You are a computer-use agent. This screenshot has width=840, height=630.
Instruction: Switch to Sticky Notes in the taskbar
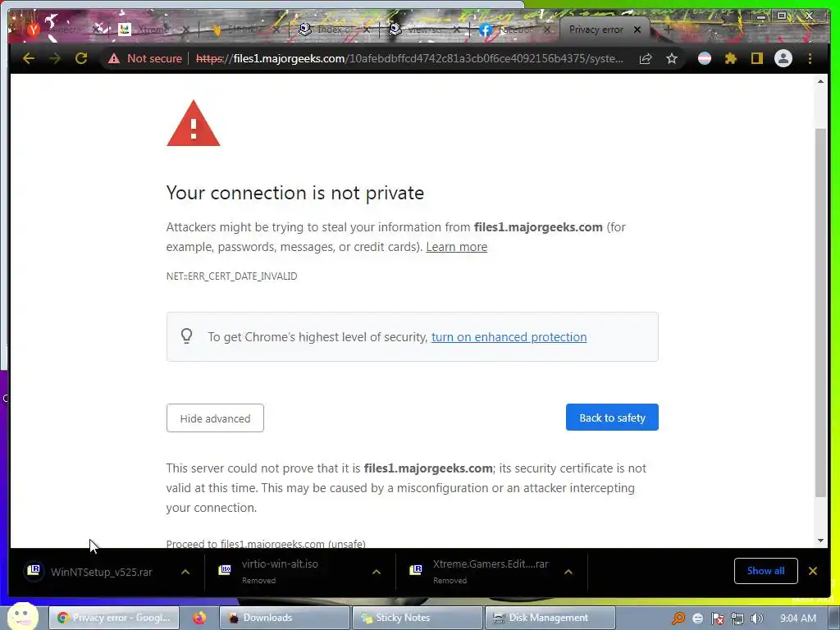tap(418, 618)
